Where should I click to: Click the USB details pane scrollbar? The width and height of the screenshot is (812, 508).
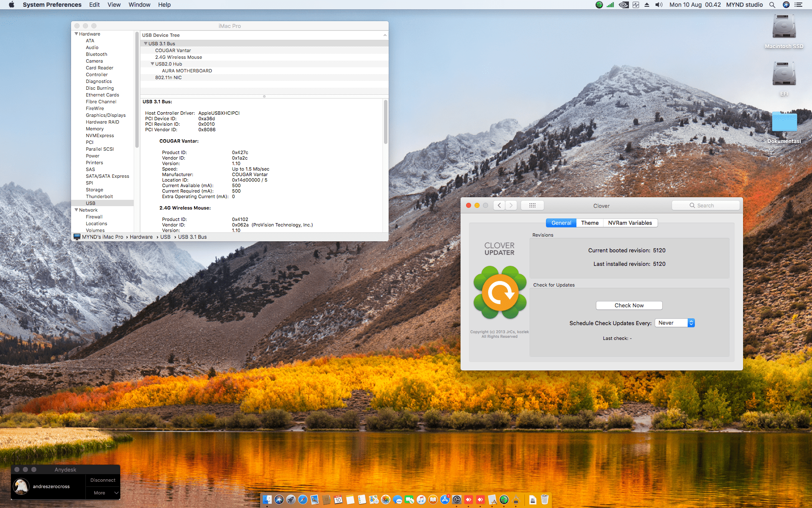pyautogui.click(x=385, y=122)
